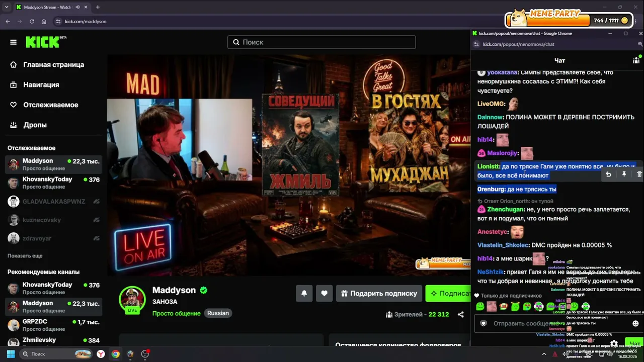Open the Windows Start menu
This screenshot has width=644, height=362.
(x=11, y=354)
